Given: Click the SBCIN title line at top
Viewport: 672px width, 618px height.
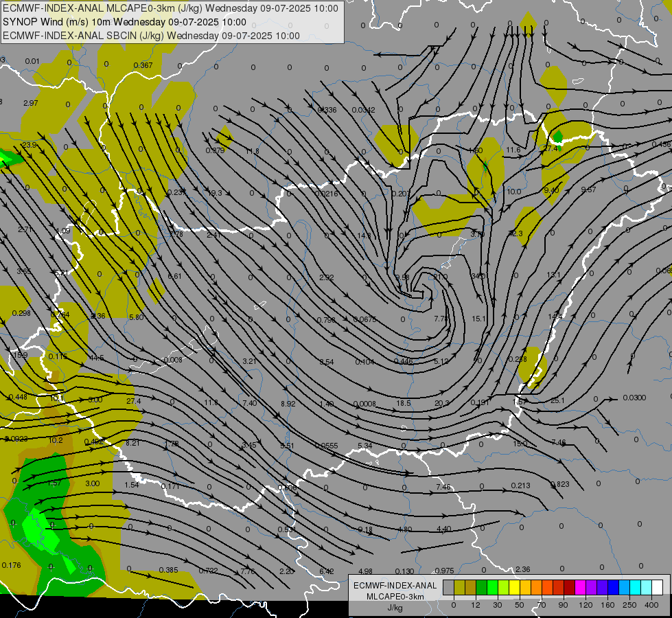Looking at the screenshot, I should 151,36.
